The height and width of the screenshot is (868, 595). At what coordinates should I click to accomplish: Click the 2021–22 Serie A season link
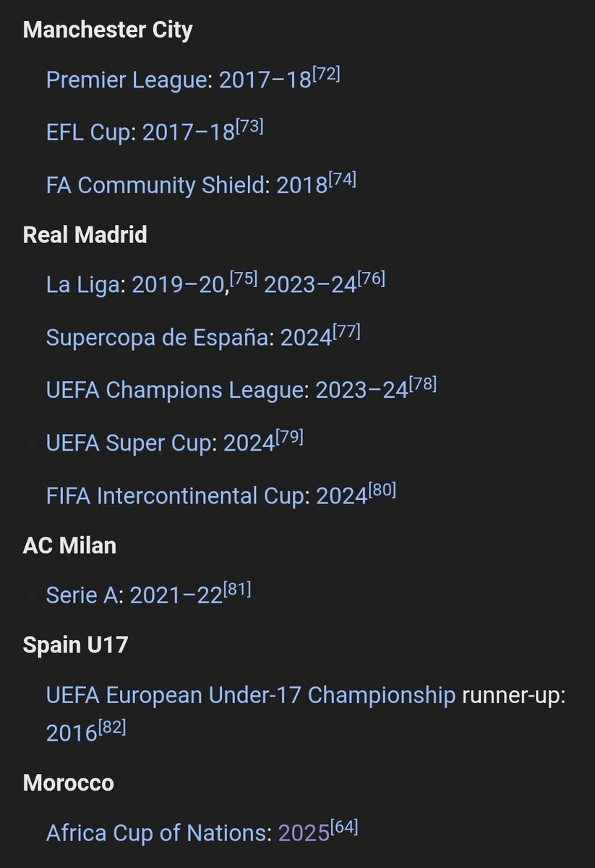(176, 595)
